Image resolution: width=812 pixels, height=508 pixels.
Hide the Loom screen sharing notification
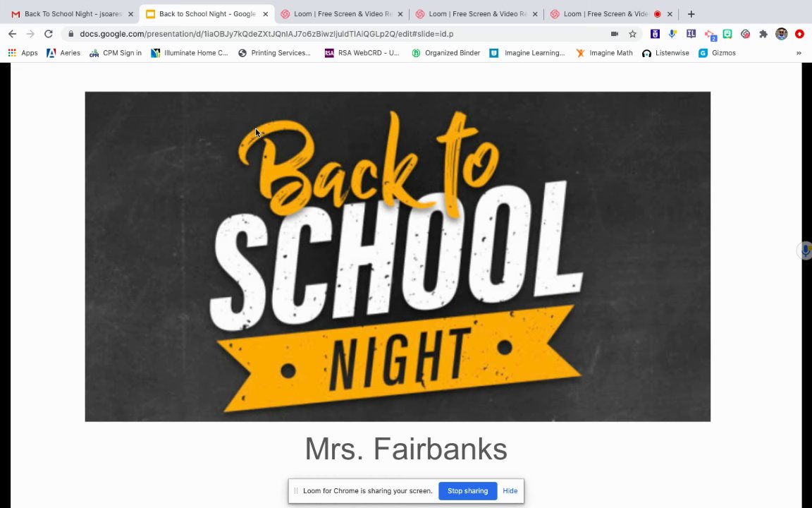click(510, 491)
